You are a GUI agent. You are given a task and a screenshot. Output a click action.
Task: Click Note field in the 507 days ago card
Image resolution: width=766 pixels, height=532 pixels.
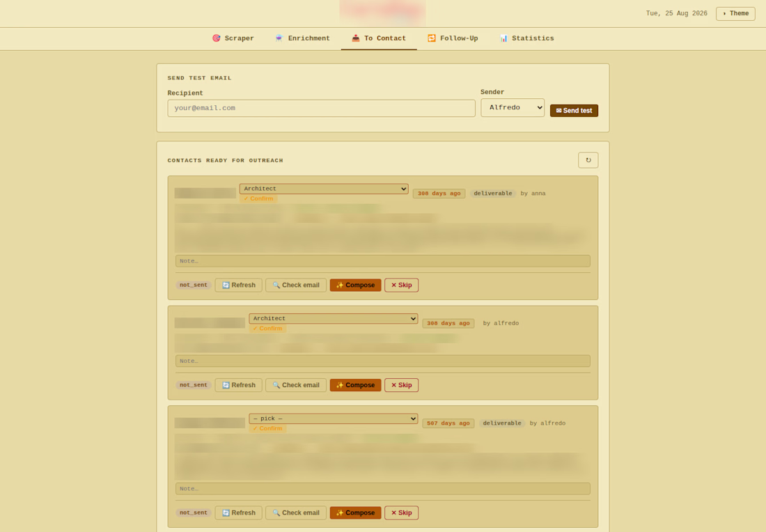[x=382, y=489]
